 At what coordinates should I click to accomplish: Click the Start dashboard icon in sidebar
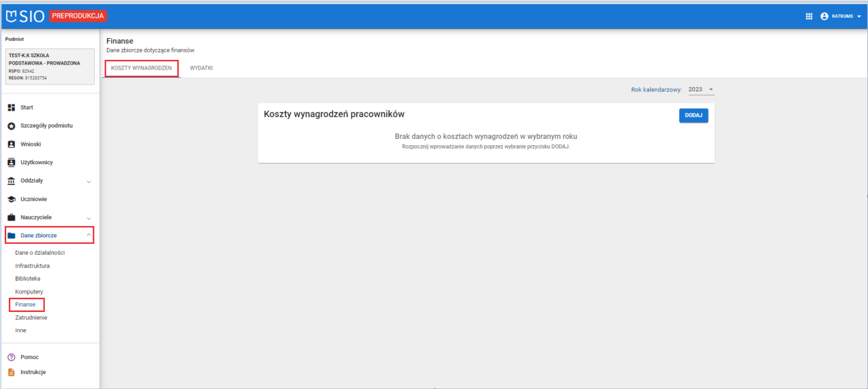click(x=11, y=108)
